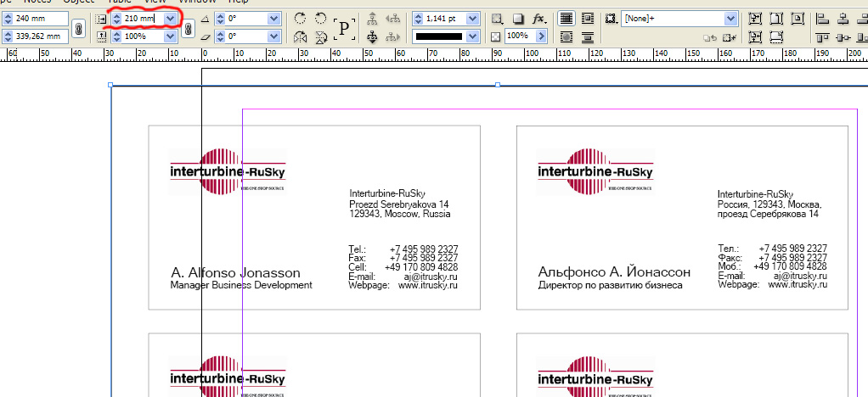
Task: Click the Russian name 'Альфонсо А. Йонассон'
Action: coord(614,272)
